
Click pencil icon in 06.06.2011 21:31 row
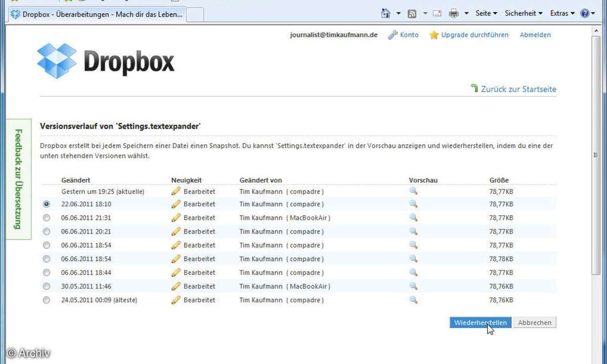click(x=176, y=218)
